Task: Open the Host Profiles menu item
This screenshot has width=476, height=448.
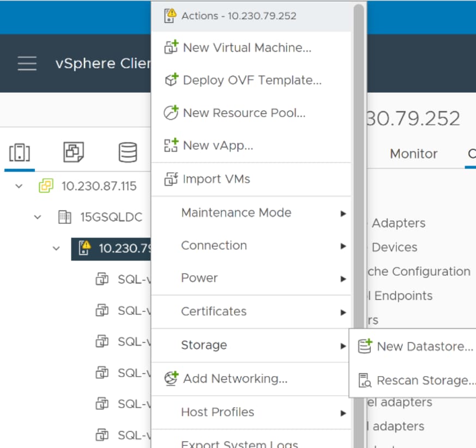Action: [x=251, y=412]
